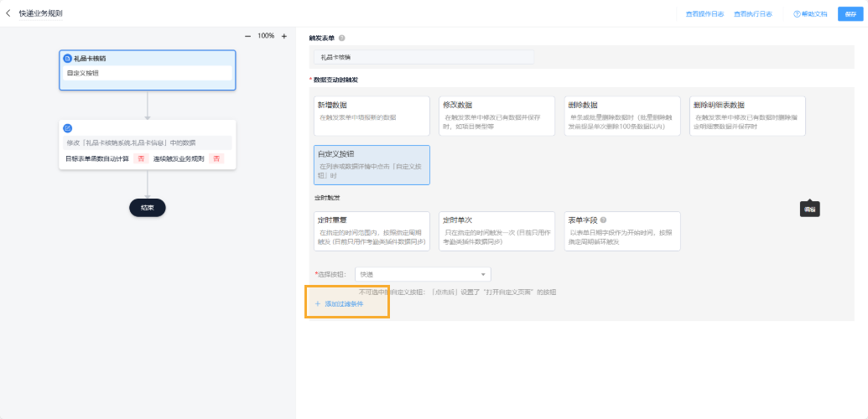Screen dimensions: 868x419
Task: Zoom out the flow canvas with minus
Action: click(x=248, y=36)
